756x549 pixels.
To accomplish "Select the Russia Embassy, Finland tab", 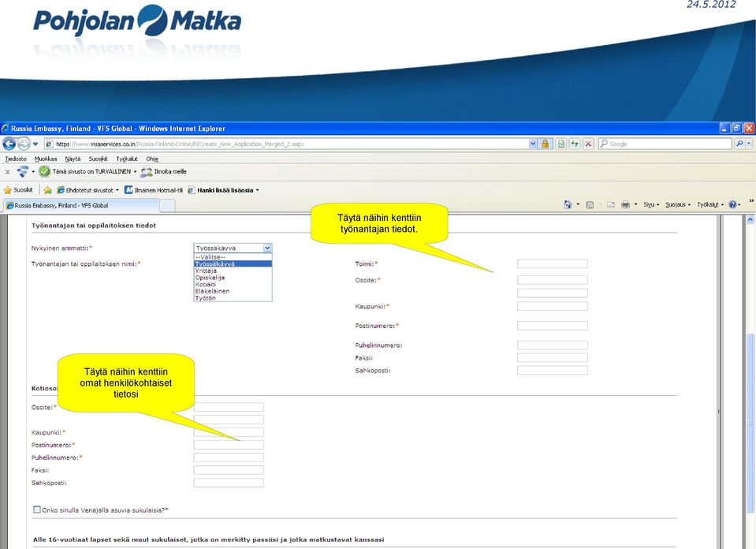I will [x=81, y=206].
